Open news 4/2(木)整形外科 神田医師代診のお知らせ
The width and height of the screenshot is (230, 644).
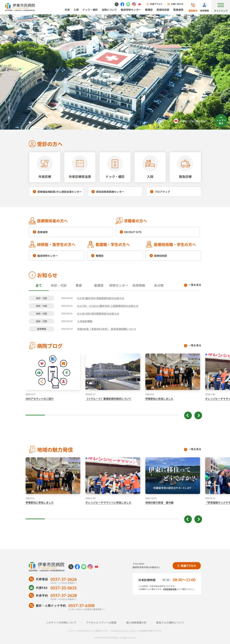[x=100, y=298]
